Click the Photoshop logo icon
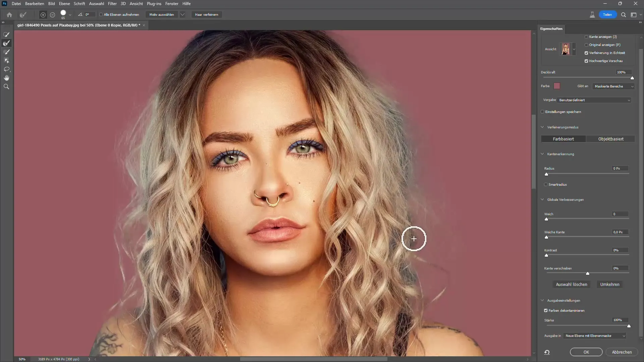The width and height of the screenshot is (644, 362). click(x=4, y=4)
